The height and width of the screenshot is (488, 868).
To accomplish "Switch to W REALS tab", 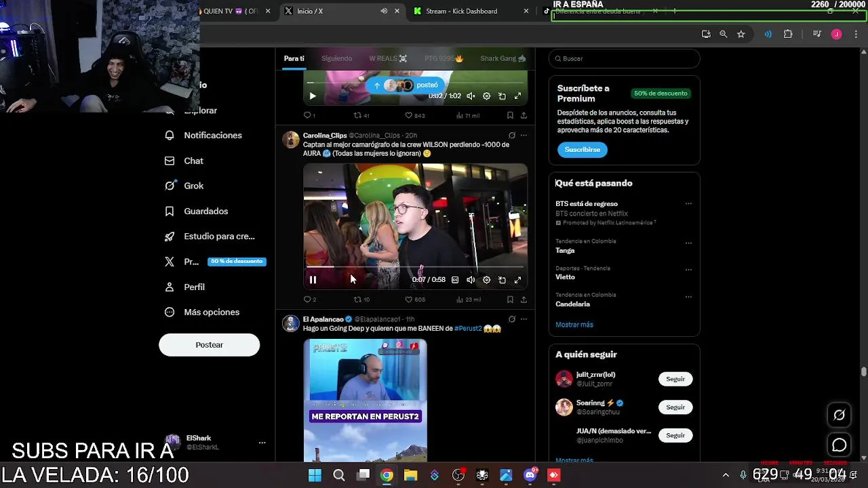I will point(387,58).
